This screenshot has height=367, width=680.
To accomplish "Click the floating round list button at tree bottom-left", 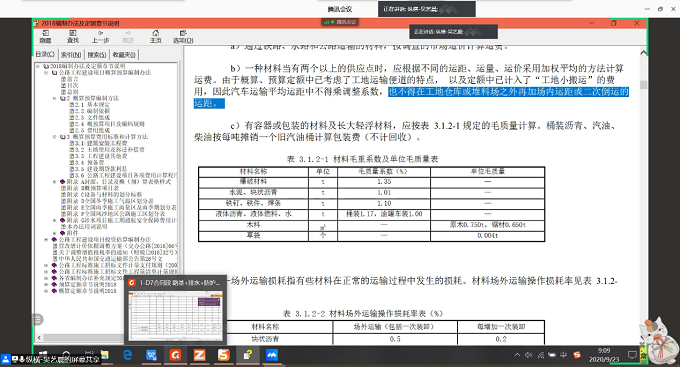I will pyautogui.click(x=38, y=320).
